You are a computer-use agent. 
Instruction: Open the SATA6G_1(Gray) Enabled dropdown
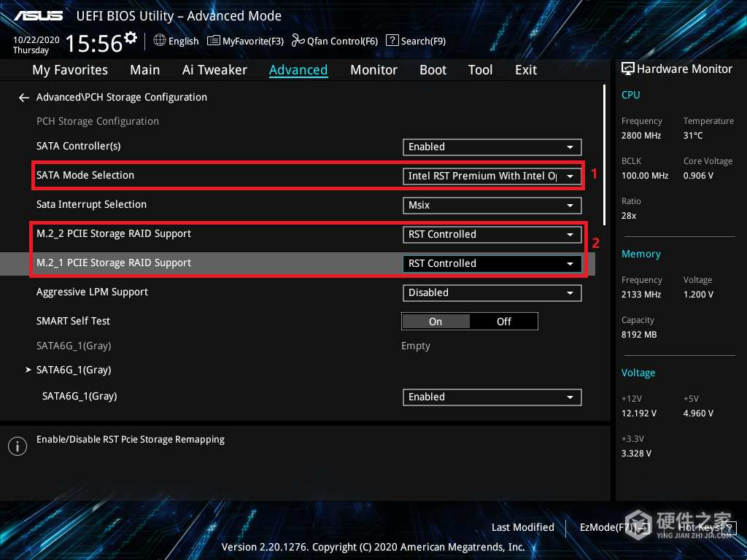click(492, 397)
